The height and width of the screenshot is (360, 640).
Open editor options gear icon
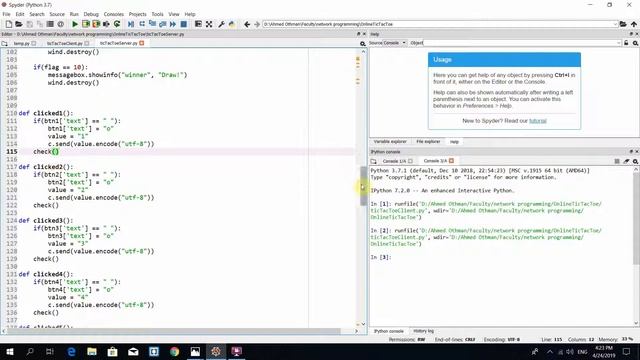click(x=362, y=43)
